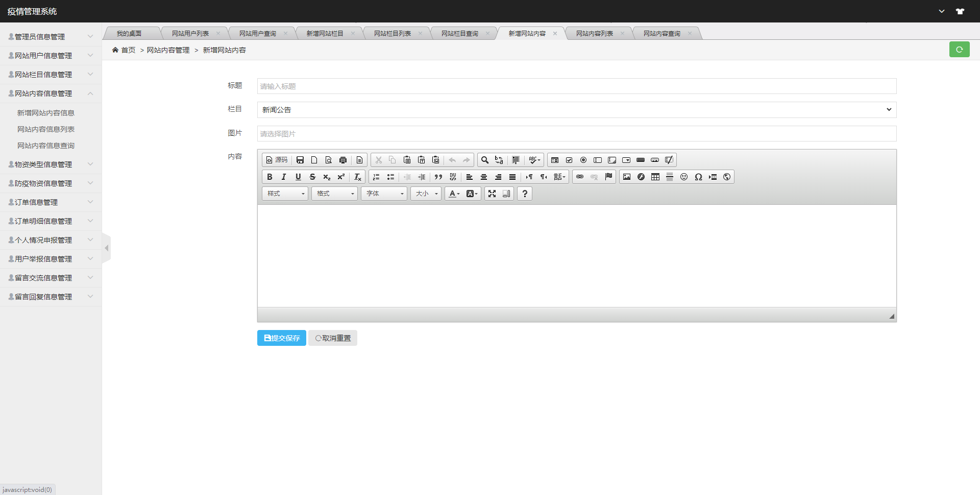Image resolution: width=980 pixels, height=495 pixels.
Task: Click the Increase Indent icon
Action: point(422,177)
